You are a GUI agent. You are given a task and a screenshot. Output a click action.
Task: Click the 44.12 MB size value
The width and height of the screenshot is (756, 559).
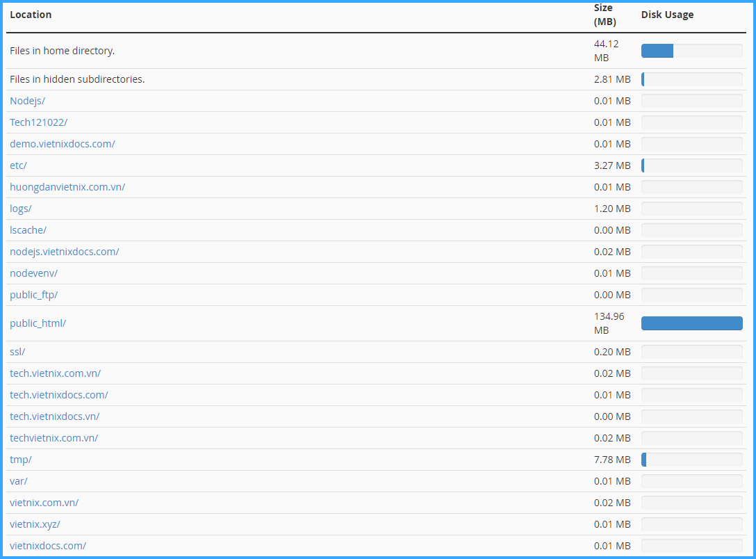(606, 51)
